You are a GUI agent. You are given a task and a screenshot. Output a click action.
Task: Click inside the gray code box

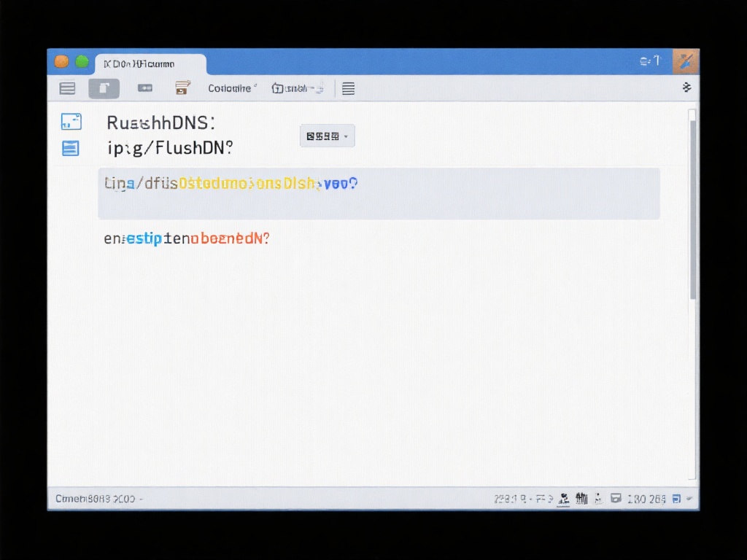pyautogui.click(x=379, y=193)
